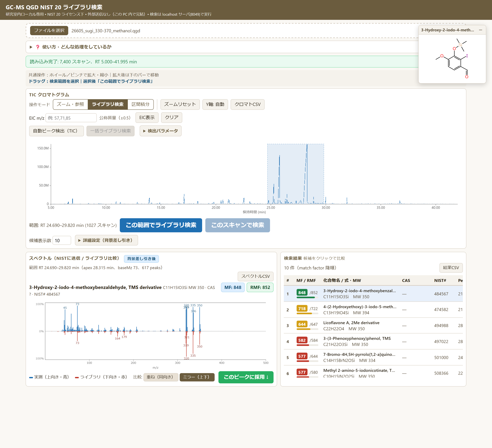The image size is (492, 448).
Task: Select result 3-(3-Phenoxyphenoxy)phenol, TMS
Action: point(373,341)
